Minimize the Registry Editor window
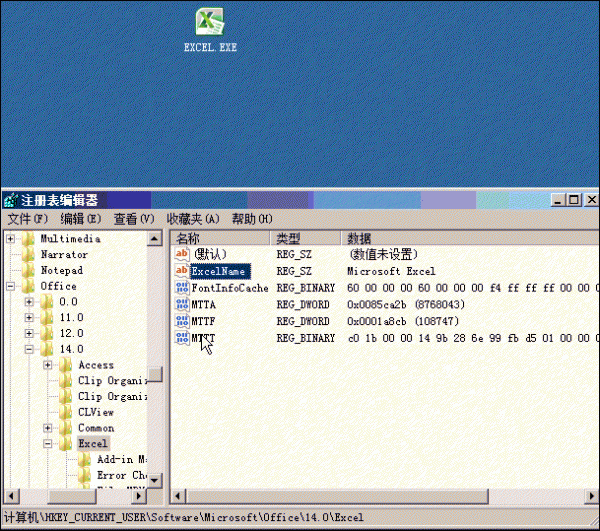Image resolution: width=600 pixels, height=531 pixels. (x=558, y=200)
